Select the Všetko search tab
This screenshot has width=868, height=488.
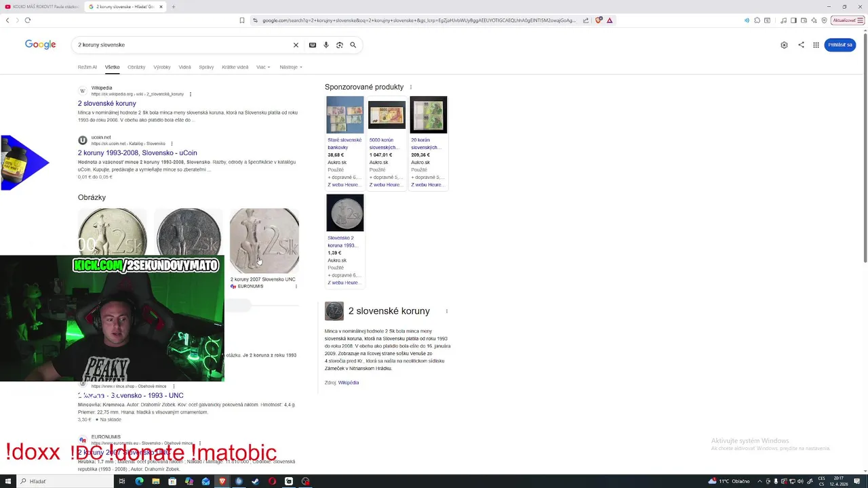[x=112, y=67]
